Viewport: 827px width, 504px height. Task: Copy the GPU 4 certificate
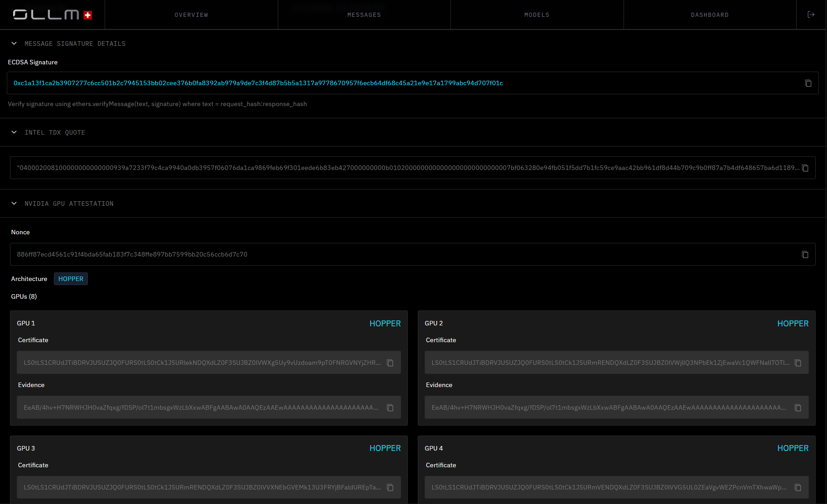[x=798, y=488]
